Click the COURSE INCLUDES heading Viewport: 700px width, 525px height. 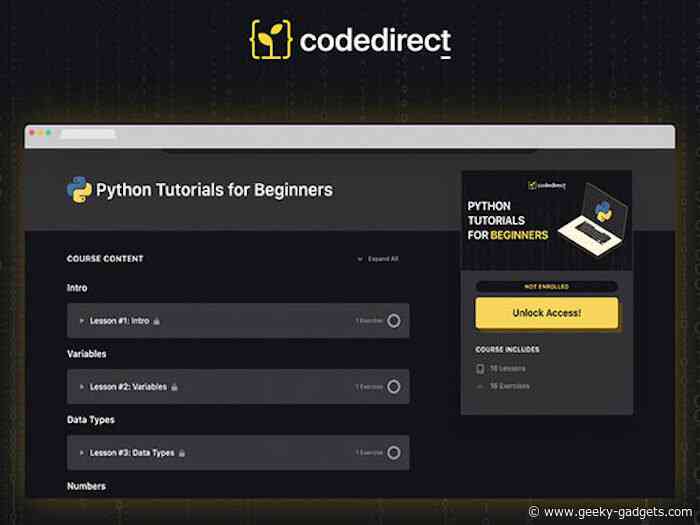pos(508,350)
